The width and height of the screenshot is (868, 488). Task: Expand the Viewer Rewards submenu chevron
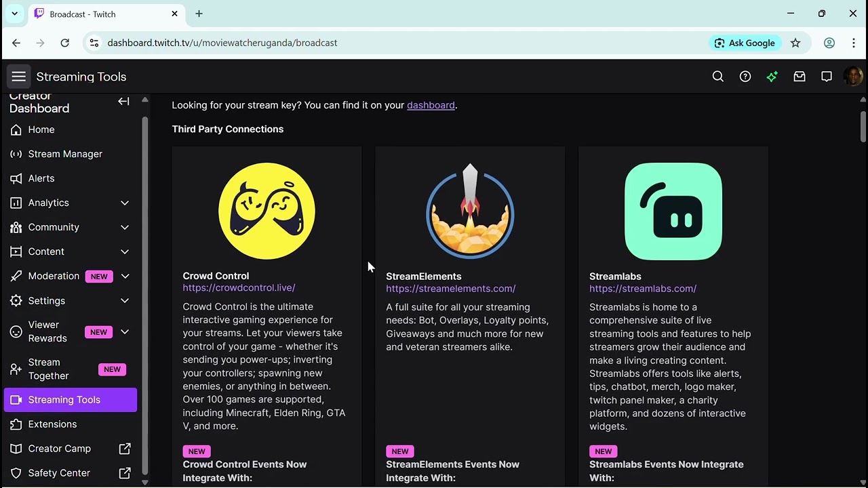125,331
